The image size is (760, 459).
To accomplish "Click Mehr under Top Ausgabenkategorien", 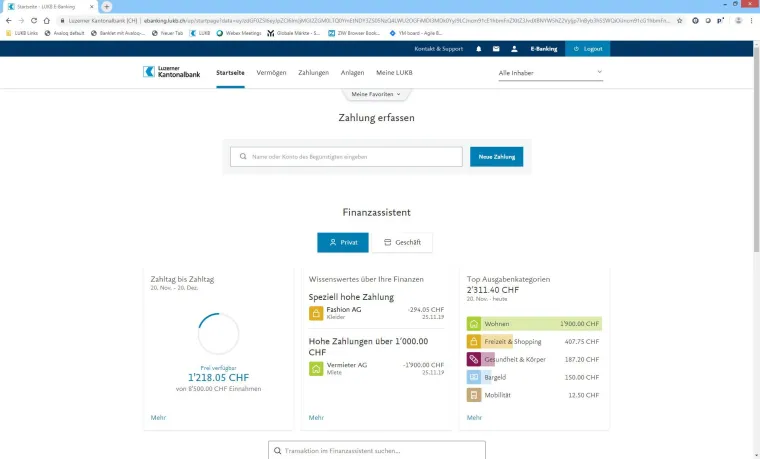I will tap(474, 417).
